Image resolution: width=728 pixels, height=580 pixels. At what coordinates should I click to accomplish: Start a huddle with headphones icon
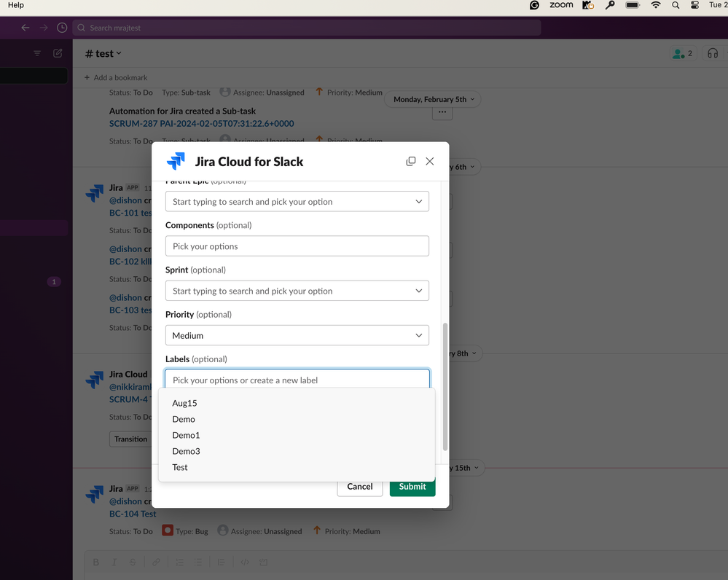(x=713, y=53)
